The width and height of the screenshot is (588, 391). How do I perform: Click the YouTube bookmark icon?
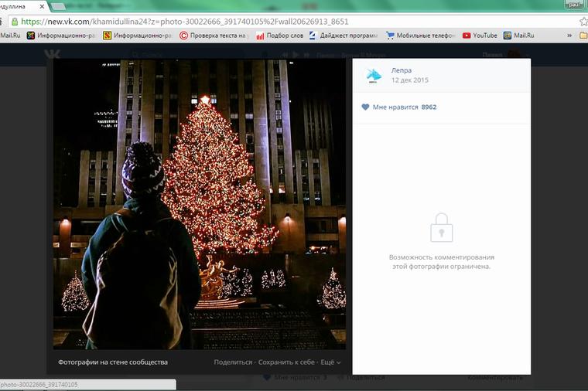coord(467,36)
